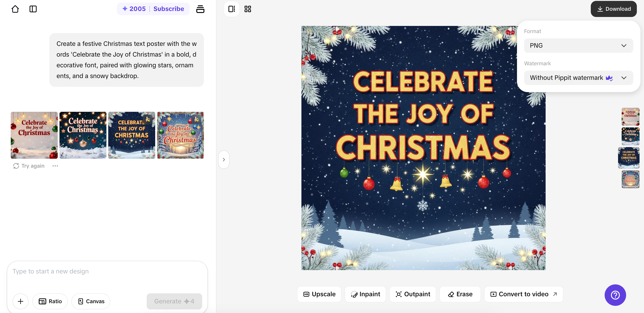Collapse the panel with chevron arrow

click(x=224, y=159)
